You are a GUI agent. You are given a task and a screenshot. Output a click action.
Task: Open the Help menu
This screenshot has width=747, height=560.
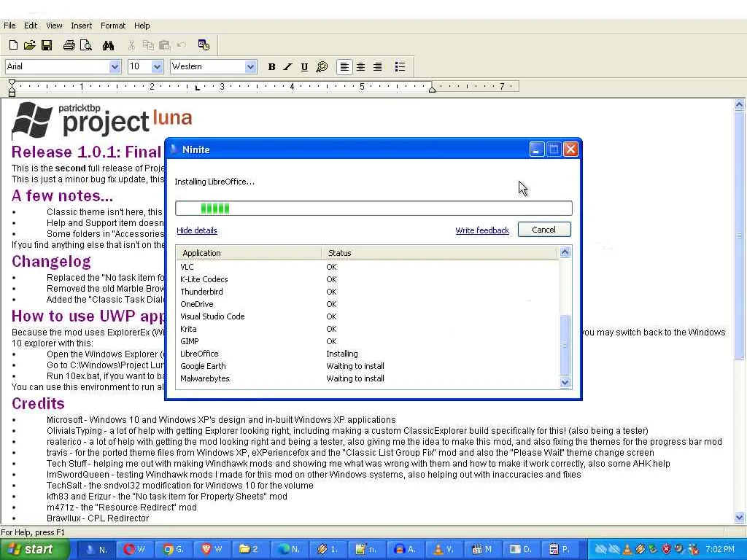[142, 26]
